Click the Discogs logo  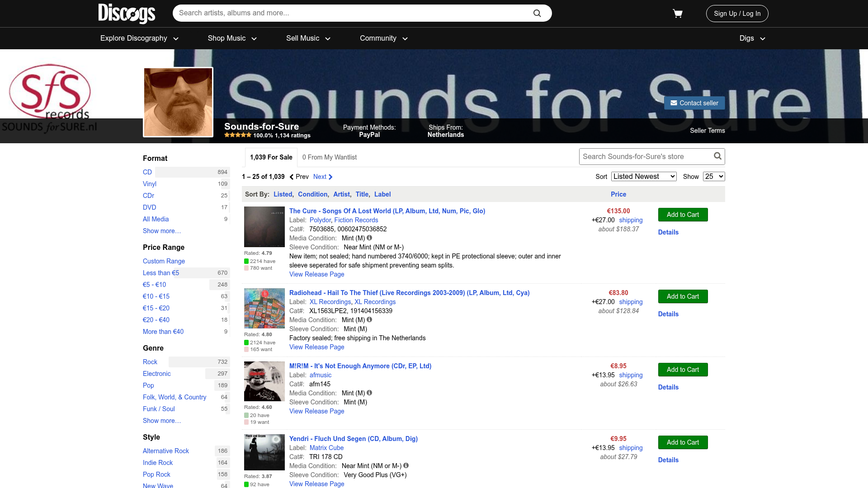pyautogui.click(x=127, y=13)
